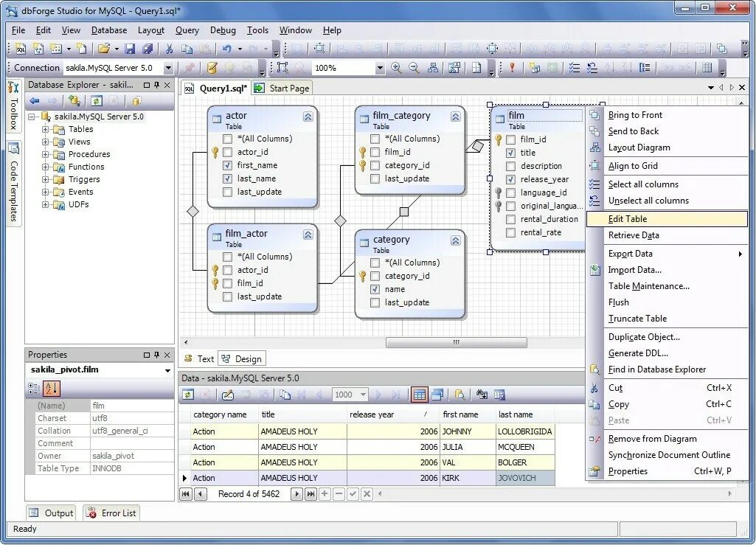This screenshot has height=545, width=756.
Task: Open the Connection dropdown list
Action: click(168, 68)
